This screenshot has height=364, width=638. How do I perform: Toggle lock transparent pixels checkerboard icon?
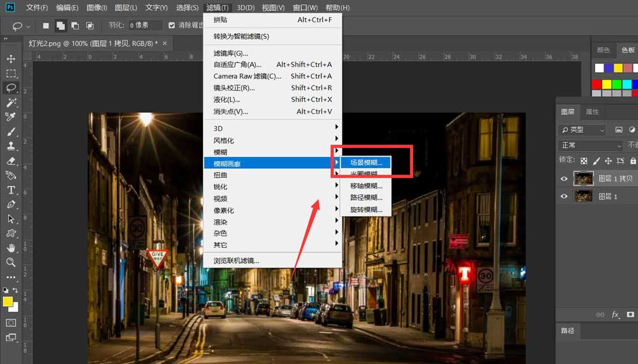[584, 161]
